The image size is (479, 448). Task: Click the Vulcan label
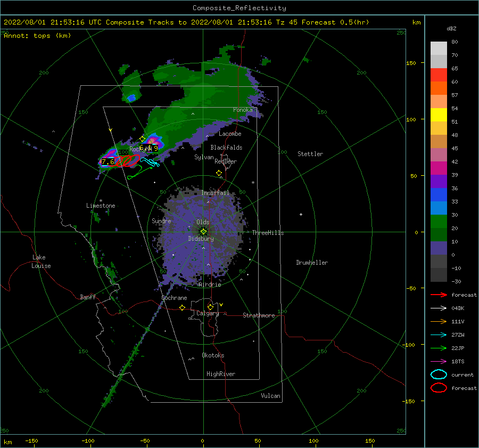pyautogui.click(x=270, y=396)
